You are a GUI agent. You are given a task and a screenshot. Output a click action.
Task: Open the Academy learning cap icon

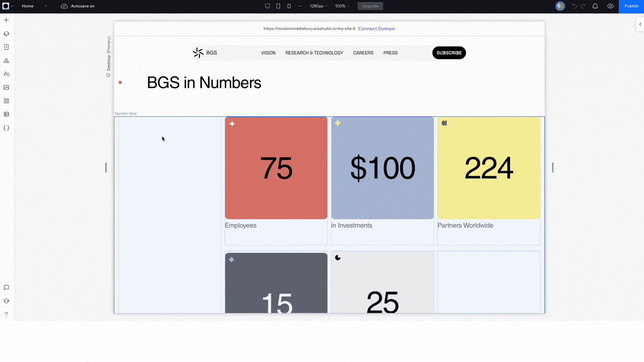click(x=6, y=301)
